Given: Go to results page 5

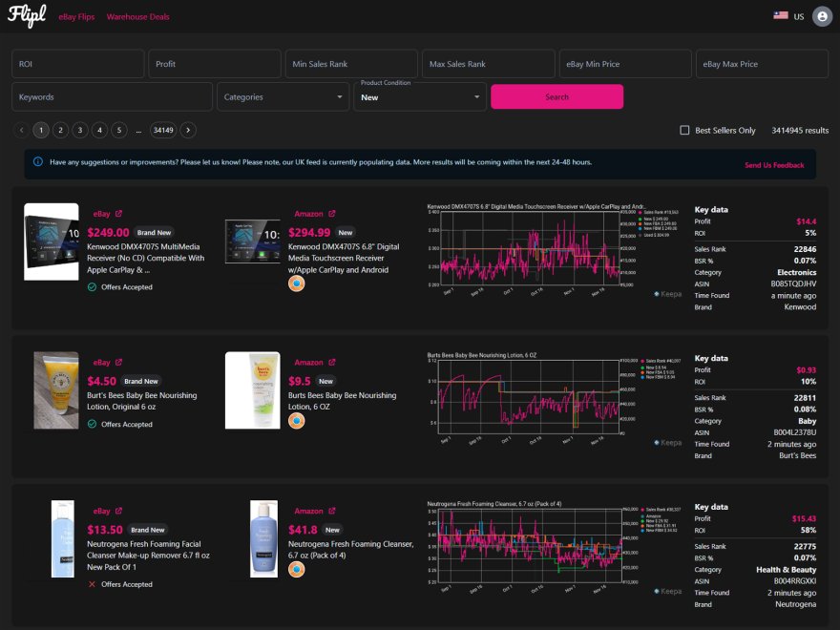Looking at the screenshot, I should (x=119, y=130).
